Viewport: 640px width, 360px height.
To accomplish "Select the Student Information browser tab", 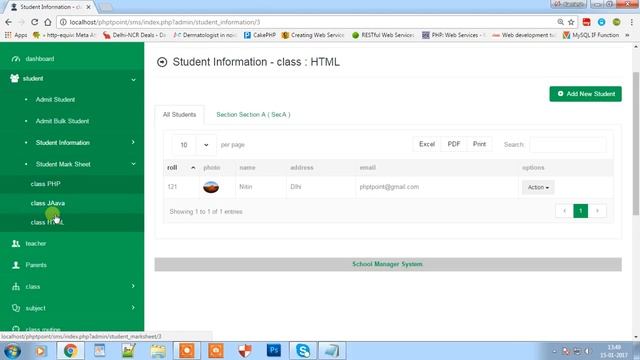I will coord(51,7).
